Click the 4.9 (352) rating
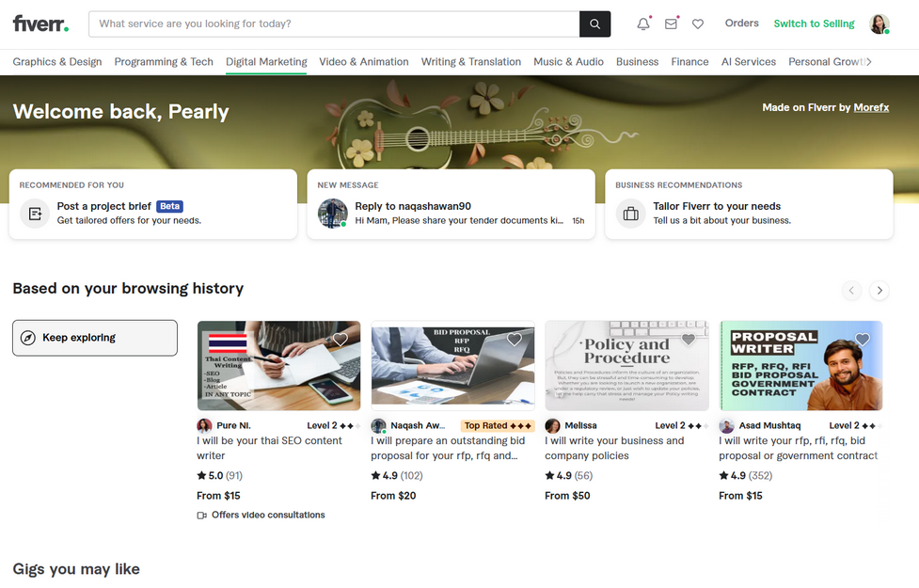The height and width of the screenshot is (588, 919). point(746,475)
